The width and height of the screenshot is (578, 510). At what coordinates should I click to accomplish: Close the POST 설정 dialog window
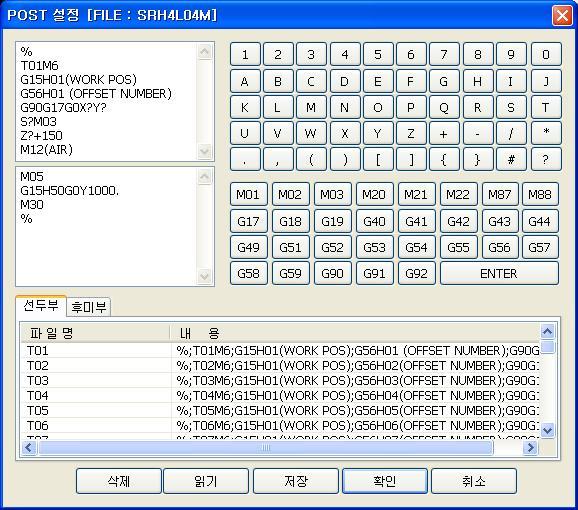pyautogui.click(x=562, y=16)
